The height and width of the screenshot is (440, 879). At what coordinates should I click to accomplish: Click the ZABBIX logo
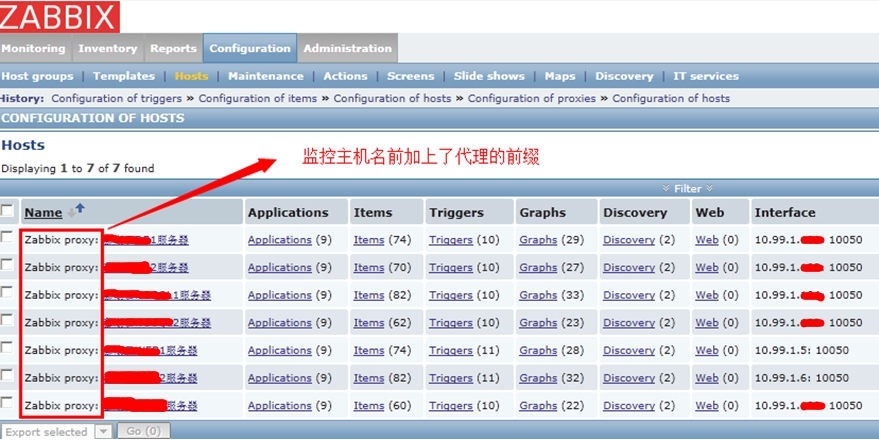(x=59, y=16)
